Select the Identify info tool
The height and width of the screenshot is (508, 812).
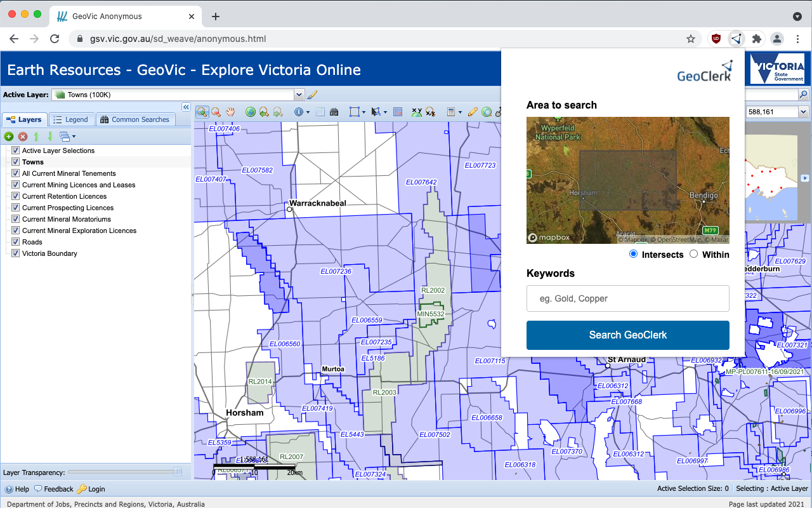pyautogui.click(x=299, y=112)
